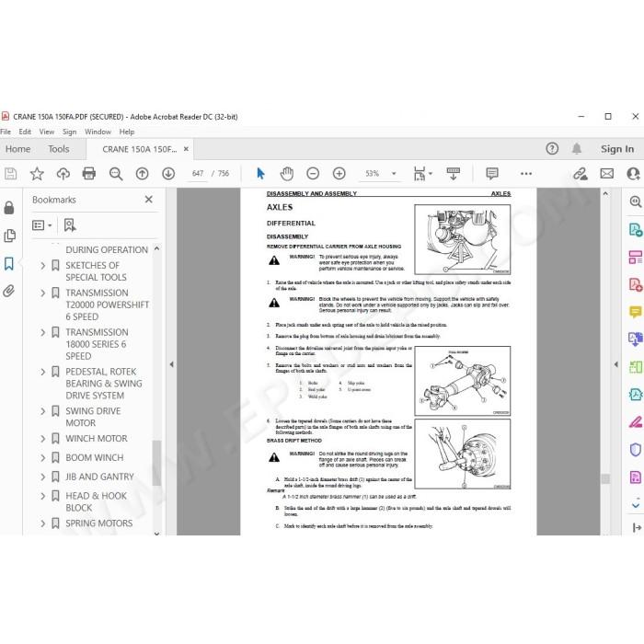
Task: Open the Window menu
Action: (98, 132)
